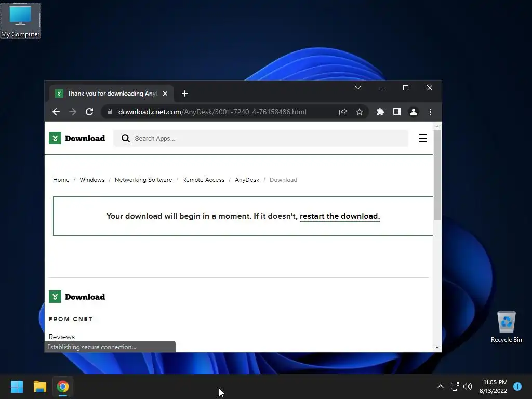Go back to the previous page in Chrome

point(56,112)
